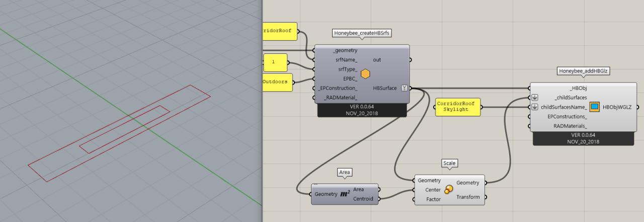Select the EPBC_ input parameter
The width and height of the screenshot is (644, 222).
350,79
